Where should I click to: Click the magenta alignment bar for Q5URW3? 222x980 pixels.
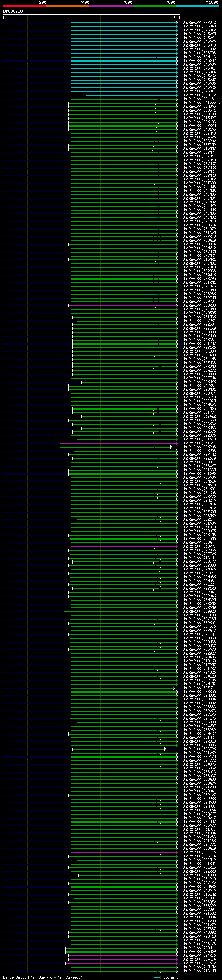coord(123,306)
